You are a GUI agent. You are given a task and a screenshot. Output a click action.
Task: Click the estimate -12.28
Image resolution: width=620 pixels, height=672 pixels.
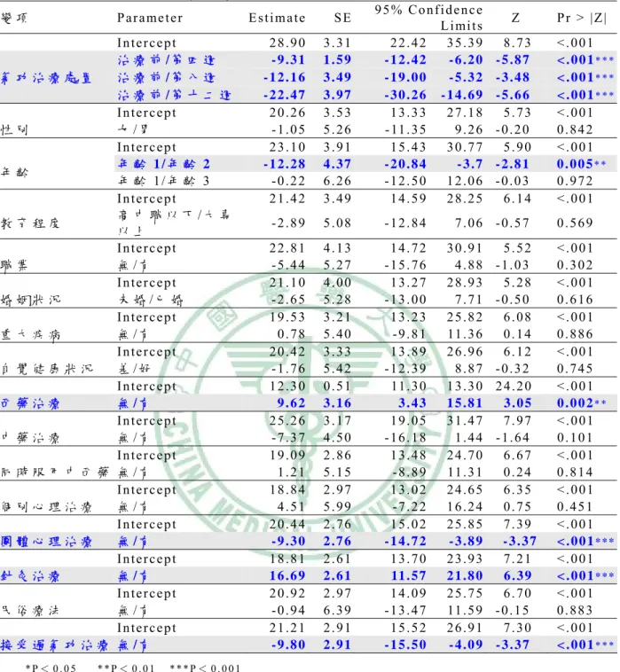284,164
